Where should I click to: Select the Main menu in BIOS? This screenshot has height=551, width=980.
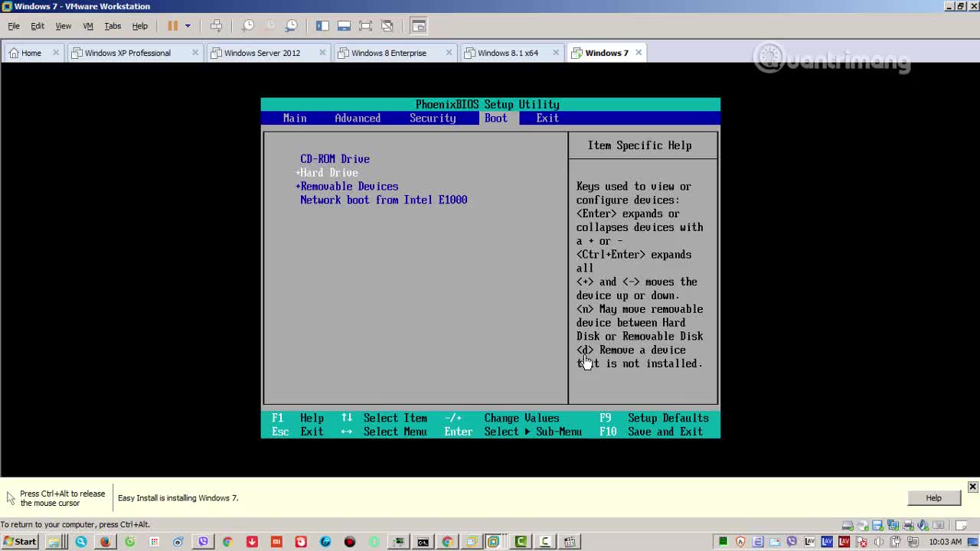point(295,119)
